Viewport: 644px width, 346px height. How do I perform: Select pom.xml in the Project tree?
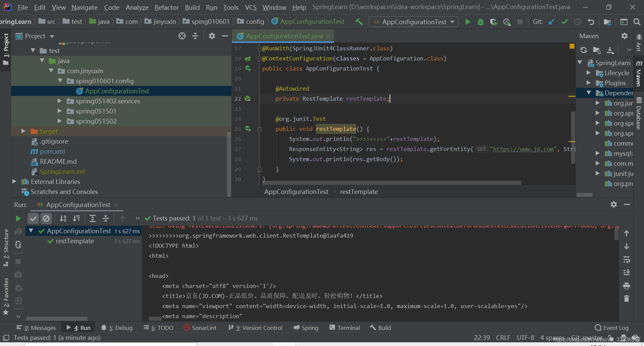point(52,151)
